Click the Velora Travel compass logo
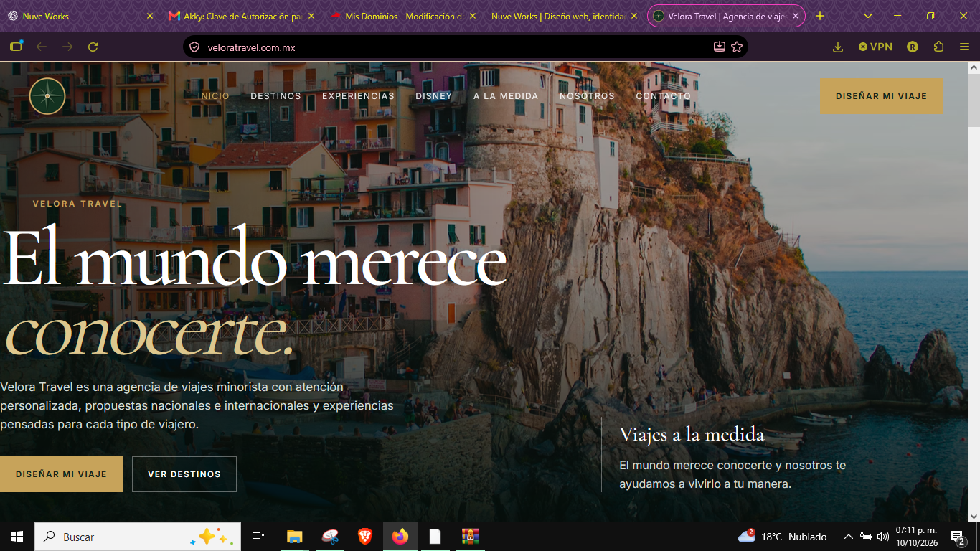 coord(47,95)
